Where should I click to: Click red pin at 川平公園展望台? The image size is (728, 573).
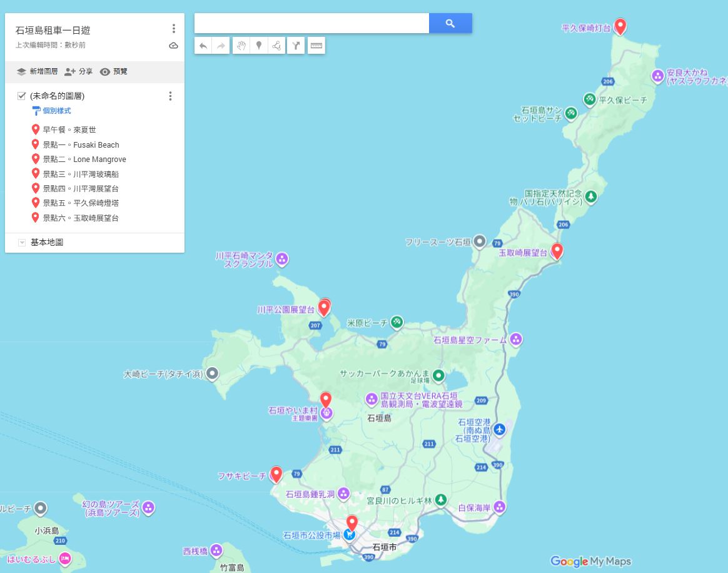(324, 307)
